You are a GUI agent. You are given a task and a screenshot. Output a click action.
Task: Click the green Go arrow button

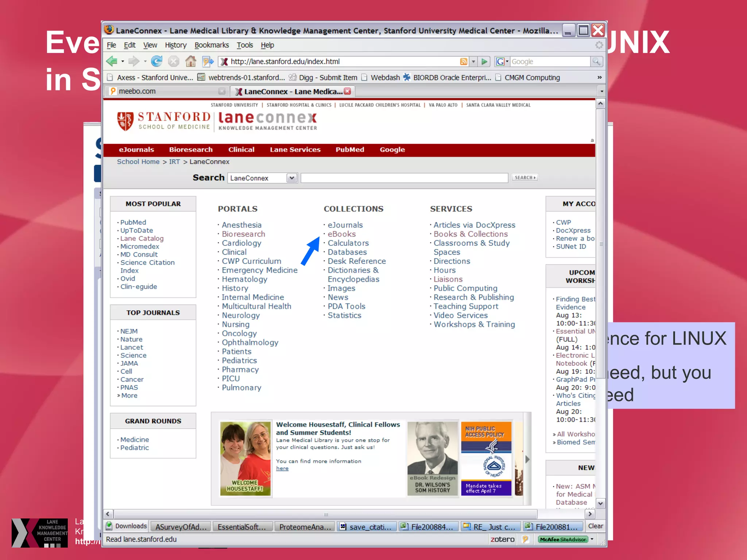click(x=484, y=62)
